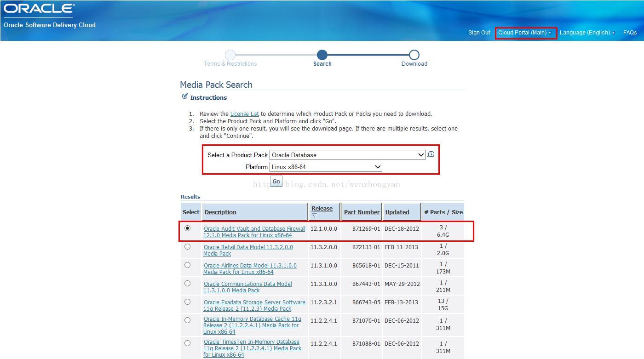Click Sign Out
644x359 pixels.
coord(479,33)
